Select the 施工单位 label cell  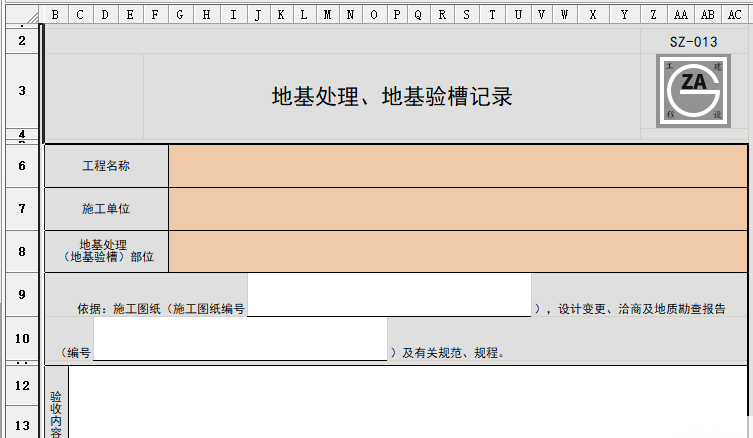[106, 209]
